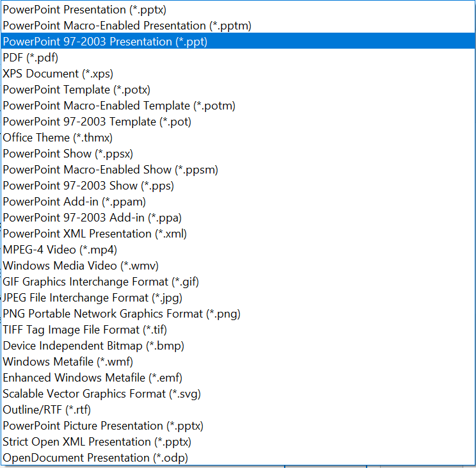This screenshot has width=476, height=468.
Task: Pick Outline/RTF (*.rtf) format
Action: pos(238,409)
